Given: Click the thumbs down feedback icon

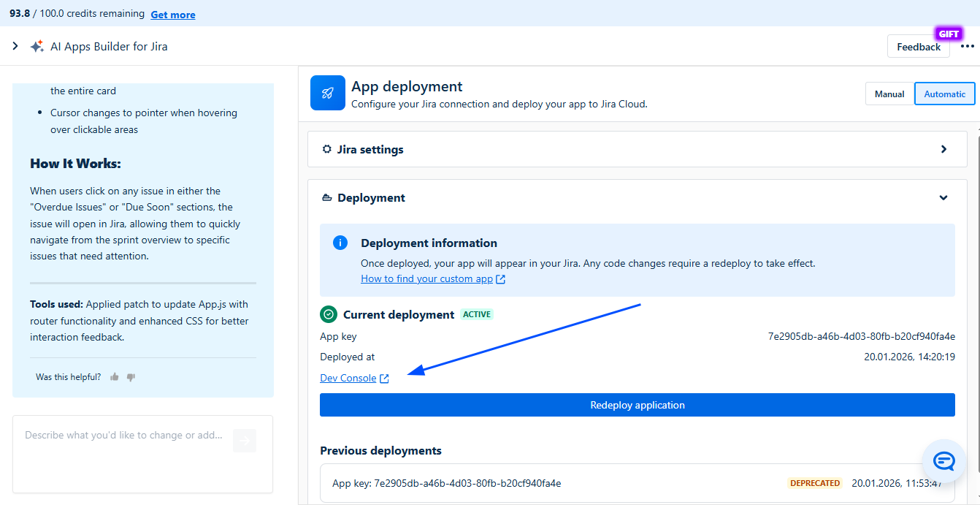Looking at the screenshot, I should coord(131,377).
